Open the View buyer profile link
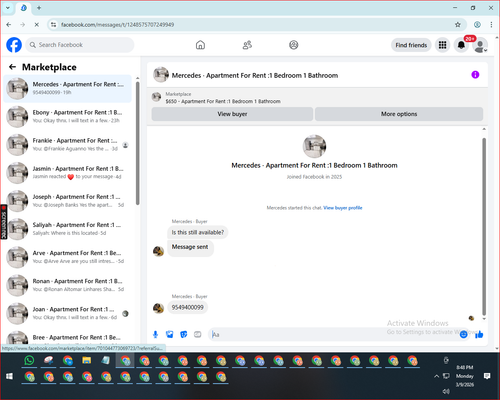500x400 pixels. pyautogui.click(x=343, y=208)
